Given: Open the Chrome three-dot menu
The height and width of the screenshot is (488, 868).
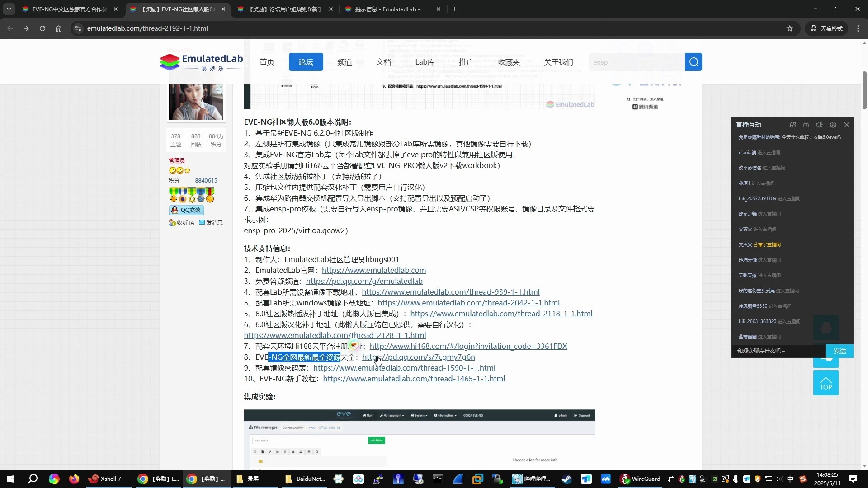Looking at the screenshot, I should coord(858,28).
